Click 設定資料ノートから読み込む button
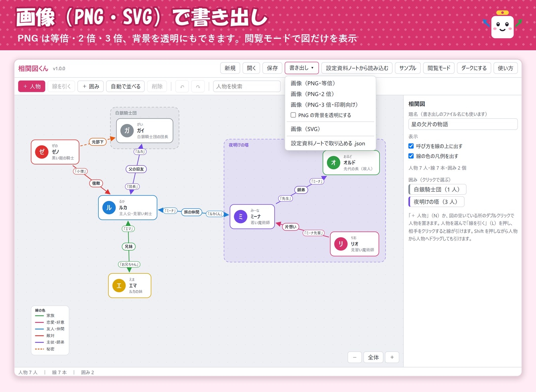Viewport: 536px width, 392px height. point(357,68)
